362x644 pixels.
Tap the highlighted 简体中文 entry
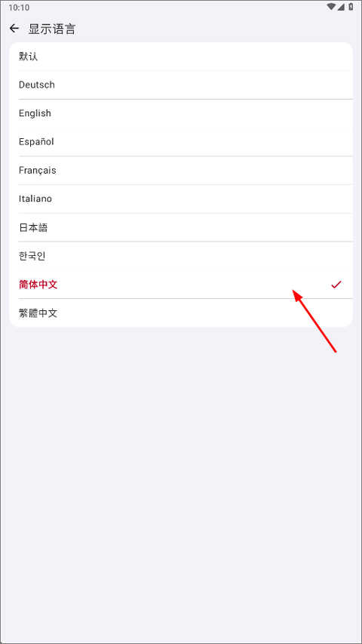pos(181,284)
